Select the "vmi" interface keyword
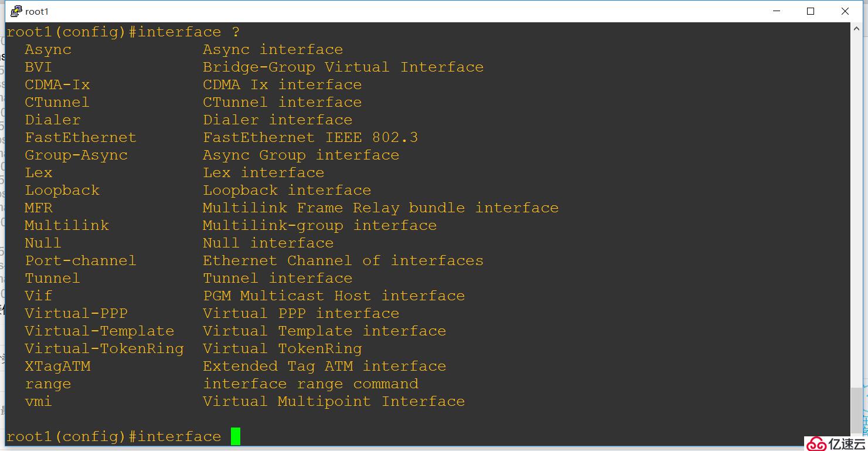This screenshot has height=451, width=868. tap(39, 402)
